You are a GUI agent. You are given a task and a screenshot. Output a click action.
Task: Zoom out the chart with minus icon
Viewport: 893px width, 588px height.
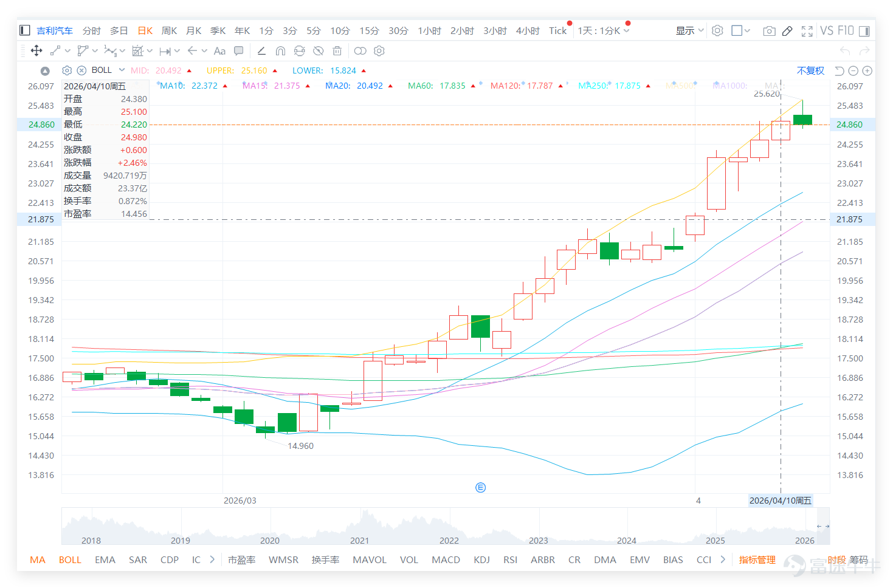[853, 71]
